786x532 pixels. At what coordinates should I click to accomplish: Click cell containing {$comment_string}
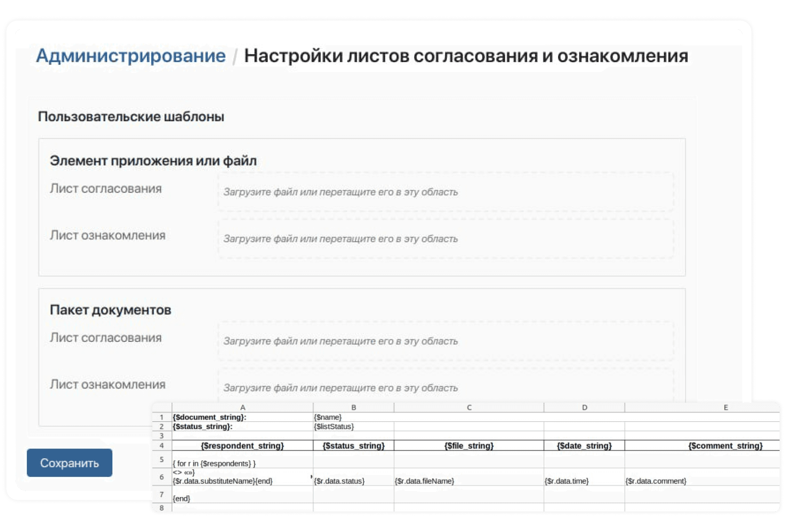(702, 446)
